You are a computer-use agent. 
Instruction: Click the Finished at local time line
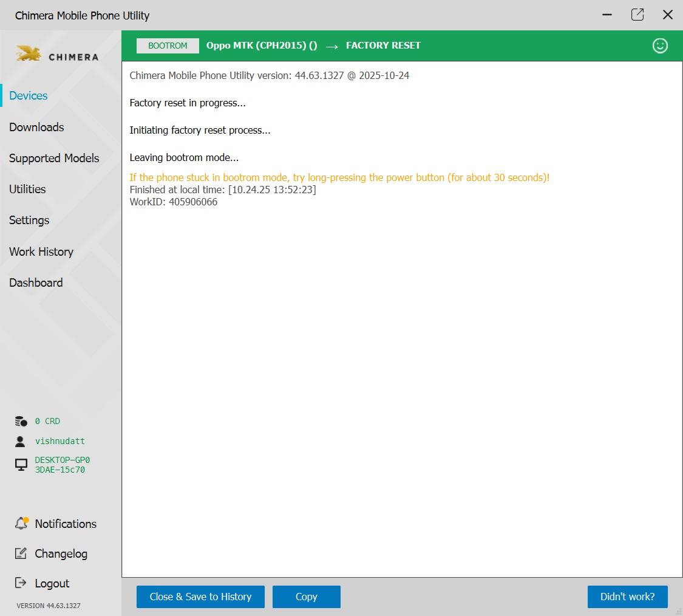point(223,190)
